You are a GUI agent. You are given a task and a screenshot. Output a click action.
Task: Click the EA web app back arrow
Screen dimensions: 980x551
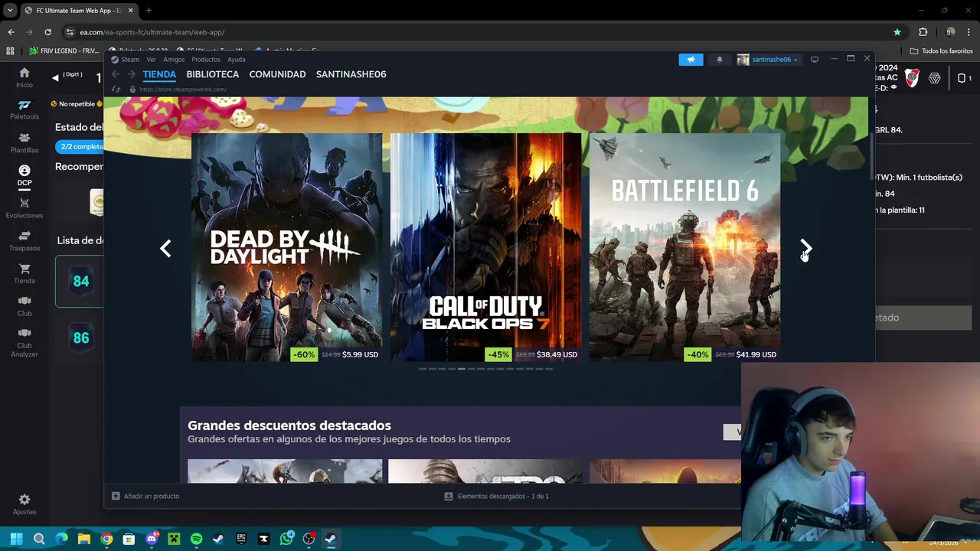55,77
